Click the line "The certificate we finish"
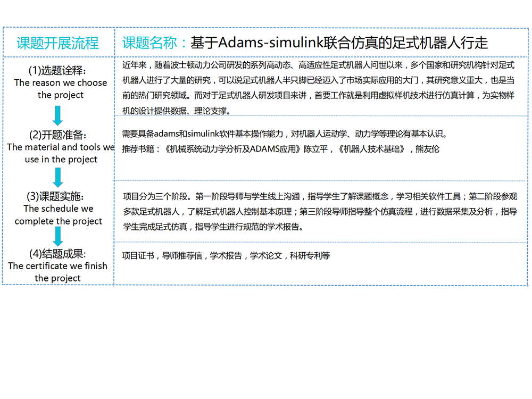Viewport: 532px width, 399px height. (x=57, y=265)
